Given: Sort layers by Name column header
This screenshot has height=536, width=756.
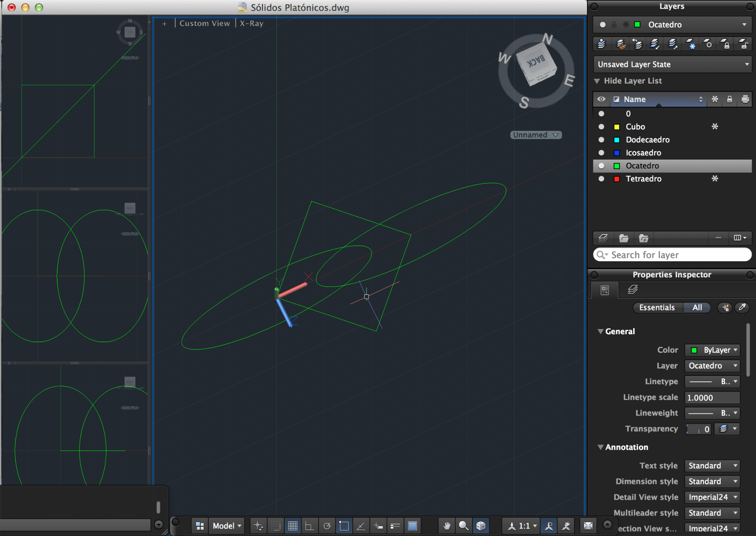Looking at the screenshot, I should [x=658, y=99].
